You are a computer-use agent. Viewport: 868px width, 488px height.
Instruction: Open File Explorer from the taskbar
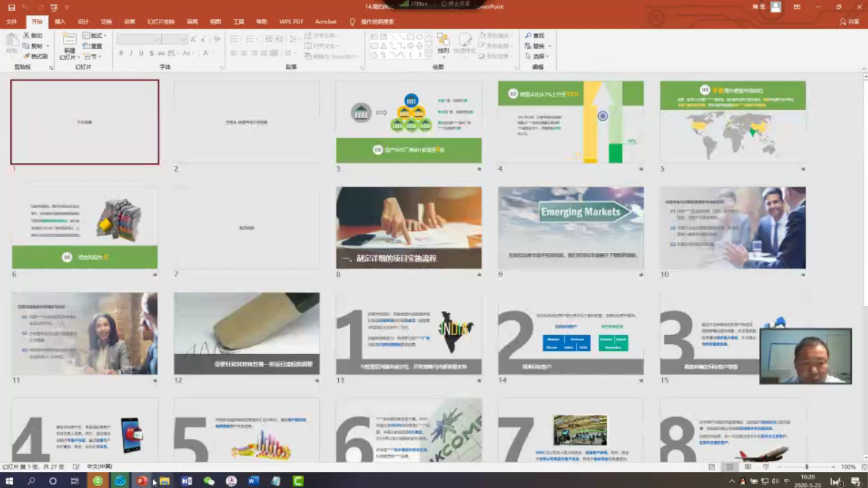tap(165, 481)
